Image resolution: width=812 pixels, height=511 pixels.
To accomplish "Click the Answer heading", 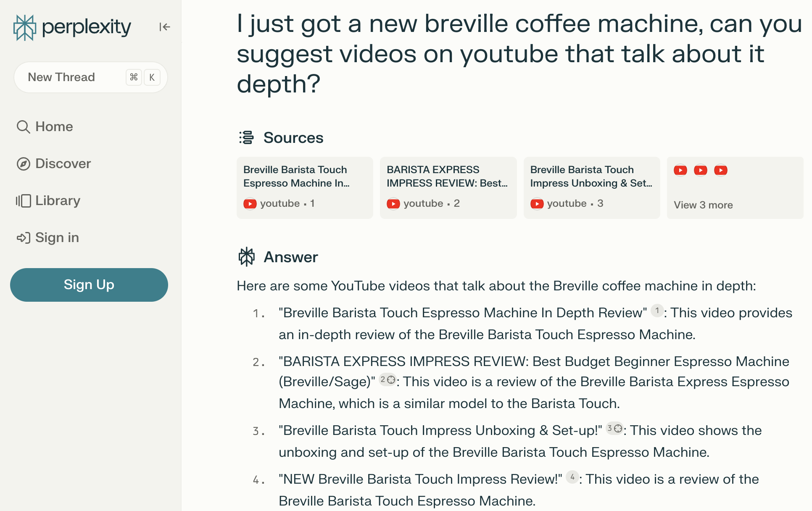I will point(291,257).
